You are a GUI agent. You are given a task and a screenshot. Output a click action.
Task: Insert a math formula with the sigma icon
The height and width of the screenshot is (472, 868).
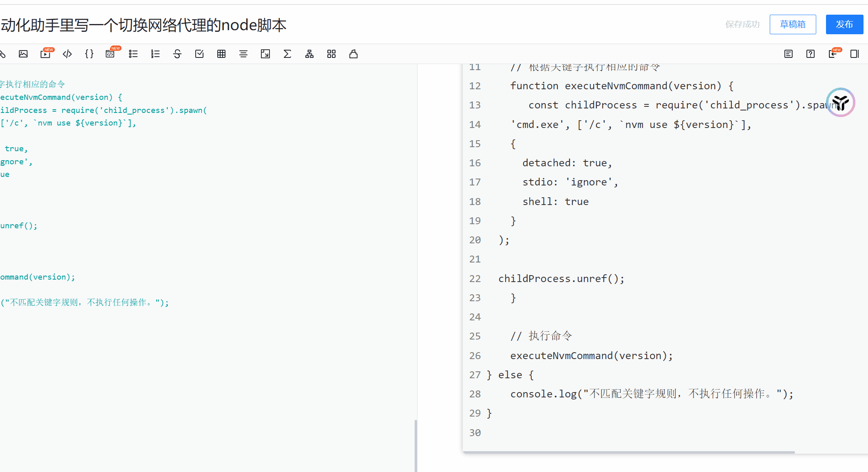pyautogui.click(x=287, y=54)
